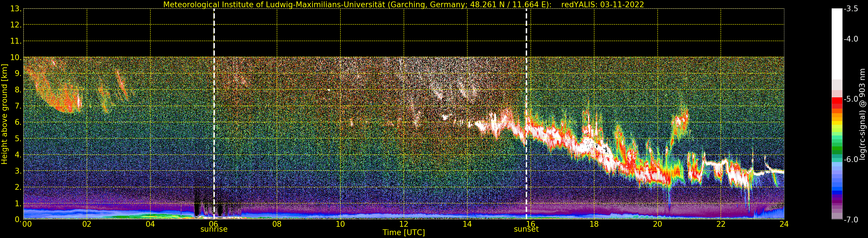Click the '7.' height tick label
The width and height of the screenshot is (868, 238).
[x=18, y=106]
